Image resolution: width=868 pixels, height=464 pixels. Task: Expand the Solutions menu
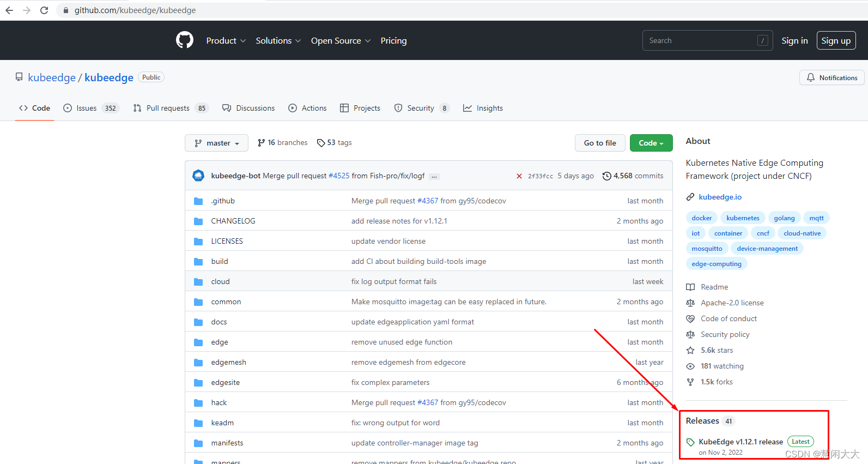(278, 41)
